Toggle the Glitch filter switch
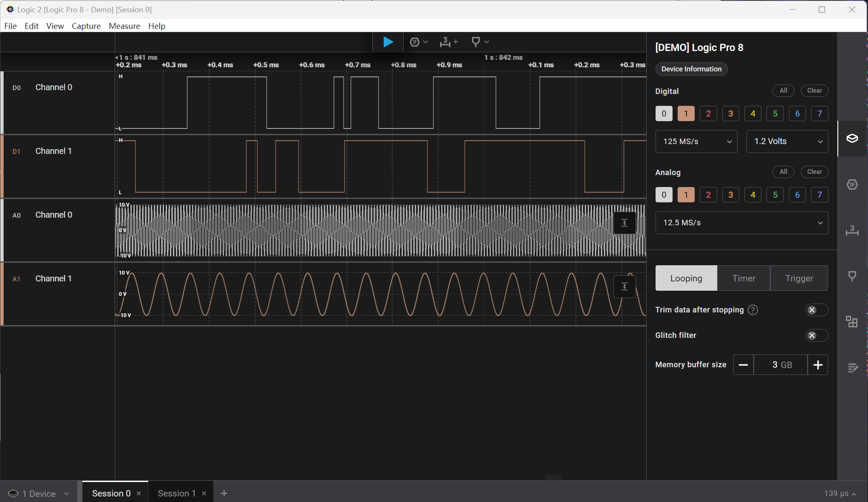The height and width of the screenshot is (502, 868). pyautogui.click(x=817, y=335)
